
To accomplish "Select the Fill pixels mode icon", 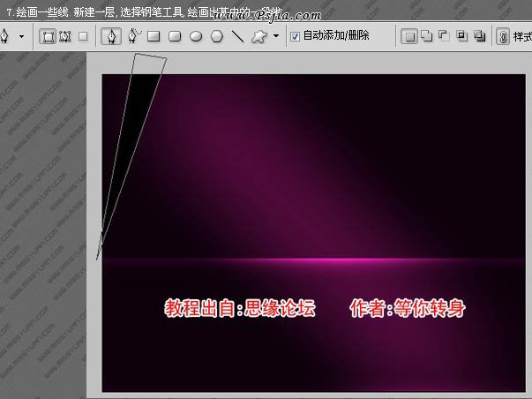I will click(x=83, y=36).
